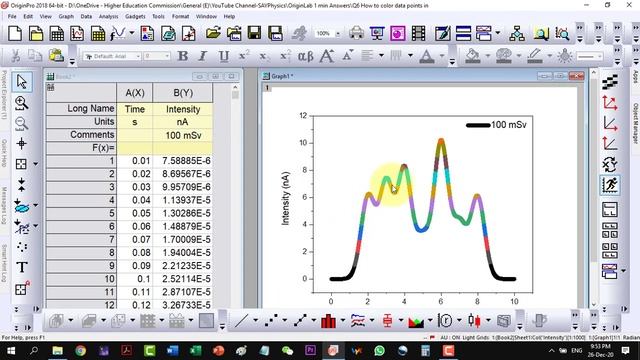The height and width of the screenshot is (360, 640).
Task: Select the Zoom In tool
Action: pos(21,103)
